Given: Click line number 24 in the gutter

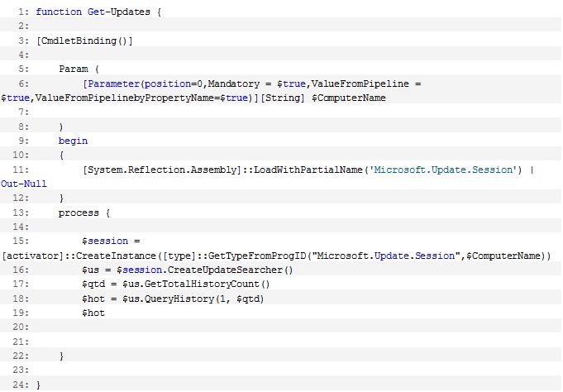Looking at the screenshot, I should pyautogui.click(x=21, y=385).
